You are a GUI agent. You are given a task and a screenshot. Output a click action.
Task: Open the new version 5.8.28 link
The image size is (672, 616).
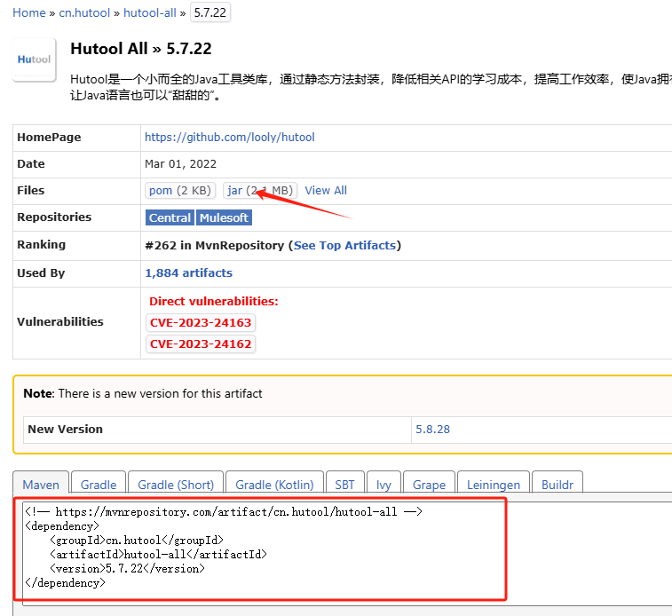[x=433, y=430]
